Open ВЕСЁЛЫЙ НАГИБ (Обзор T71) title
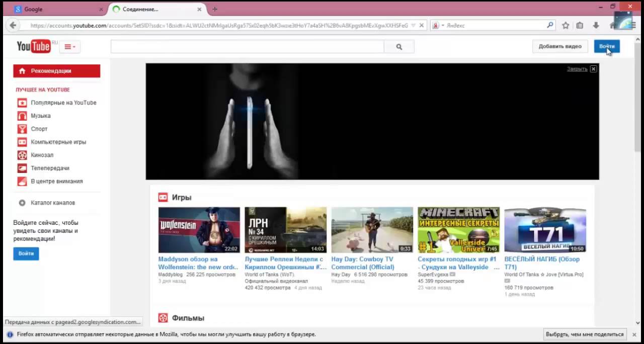This screenshot has height=344, width=644. 542,263
